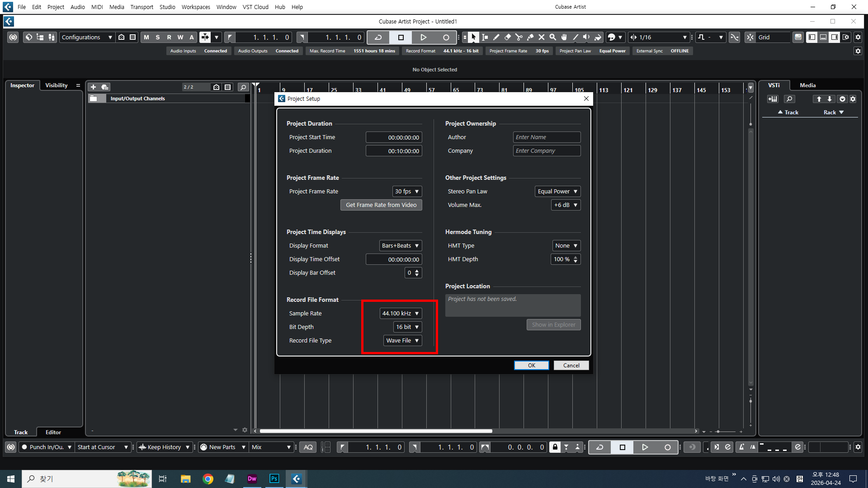Toggle Write automation W button
This screenshot has width=868, height=488.
[180, 37]
